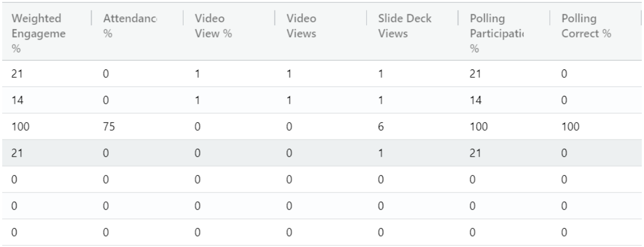Select the Slide Deck Views cell showing 6
This screenshot has width=644, height=247.
click(x=381, y=127)
